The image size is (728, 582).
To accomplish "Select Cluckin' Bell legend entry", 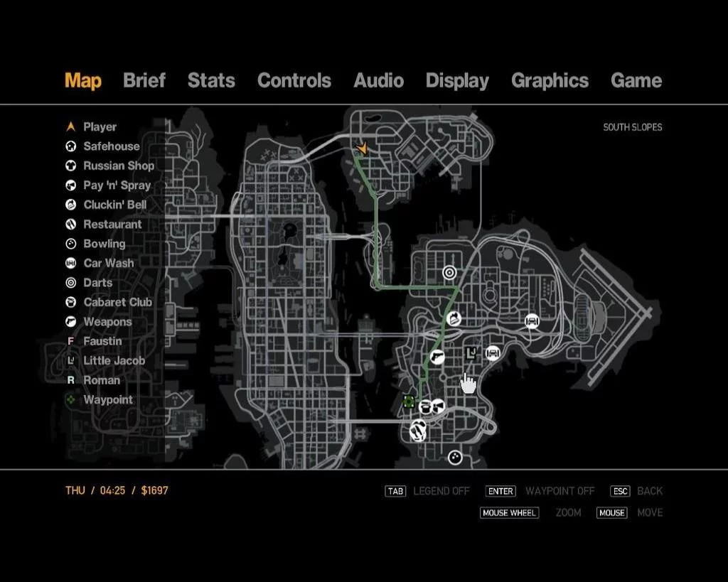I will pos(106,205).
